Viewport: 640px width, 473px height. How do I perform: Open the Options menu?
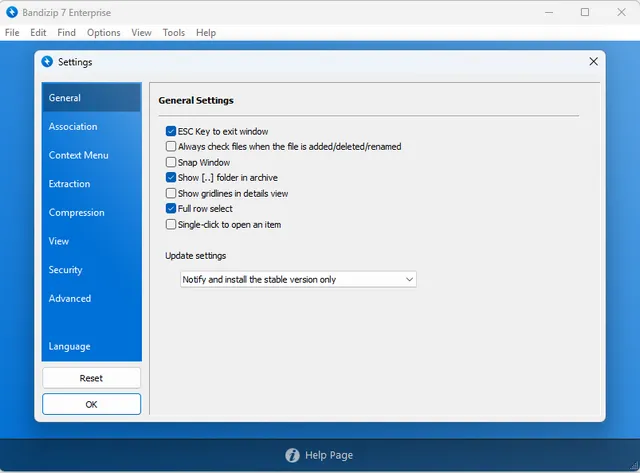pyautogui.click(x=104, y=33)
